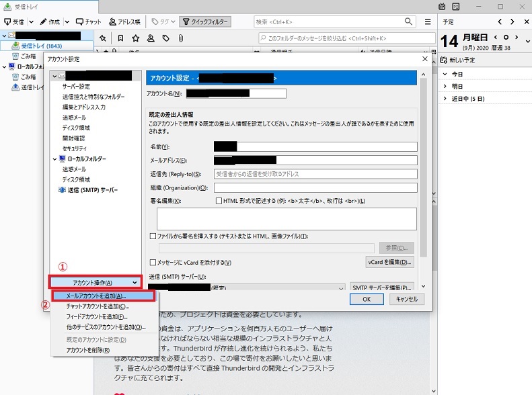Click the 作成 (Write) toolbar button
The height and width of the screenshot is (395, 532).
tap(50, 22)
